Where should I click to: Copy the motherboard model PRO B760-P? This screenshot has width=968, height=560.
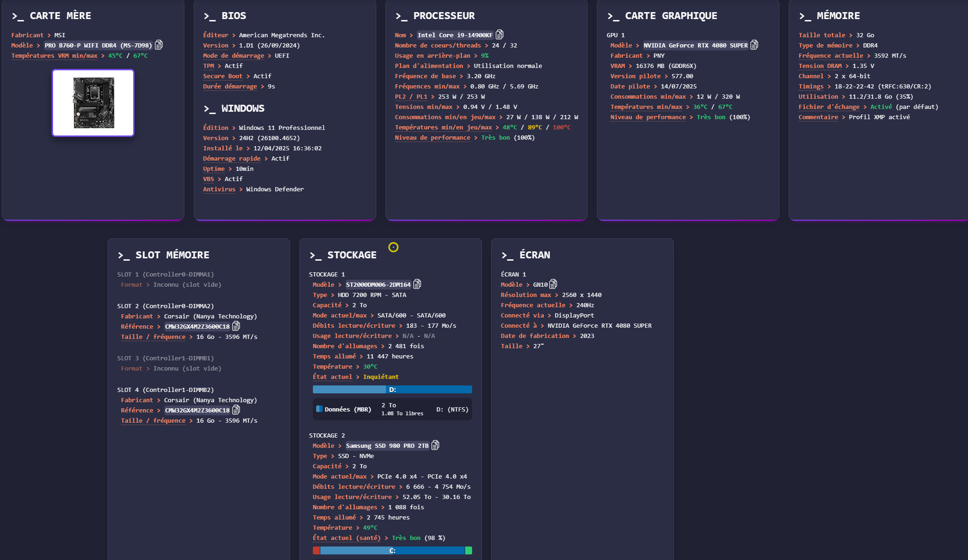(159, 45)
